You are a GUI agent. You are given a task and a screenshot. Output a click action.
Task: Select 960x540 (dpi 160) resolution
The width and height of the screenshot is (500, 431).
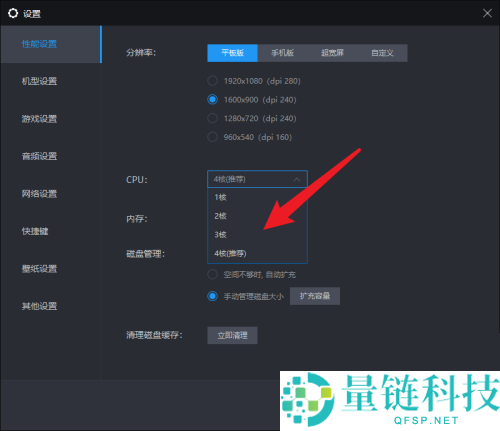[212, 137]
